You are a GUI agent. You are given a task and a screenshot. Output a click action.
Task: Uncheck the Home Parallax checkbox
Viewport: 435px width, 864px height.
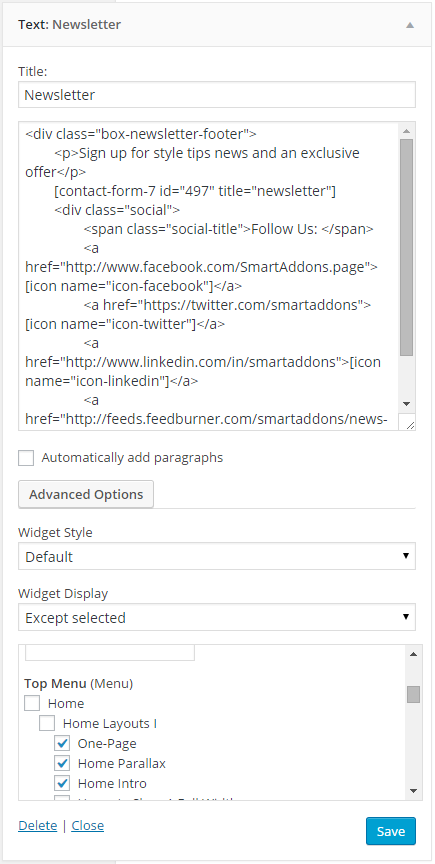tap(62, 763)
